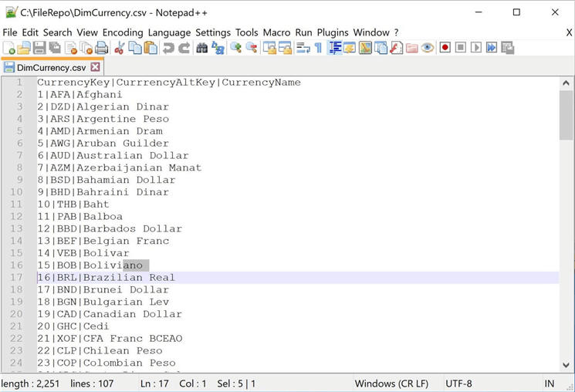Toggle the Indent guide button
The image size is (575, 392).
335,48
